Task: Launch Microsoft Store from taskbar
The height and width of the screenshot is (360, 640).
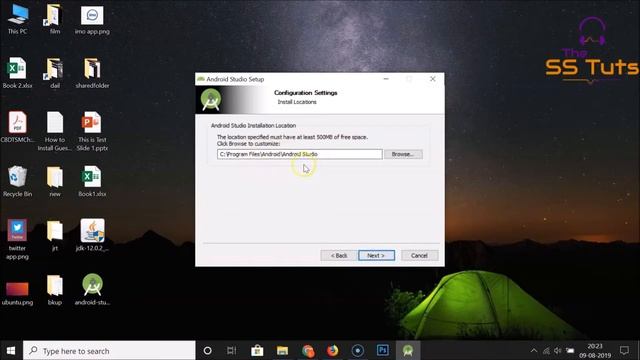Action: (257, 351)
